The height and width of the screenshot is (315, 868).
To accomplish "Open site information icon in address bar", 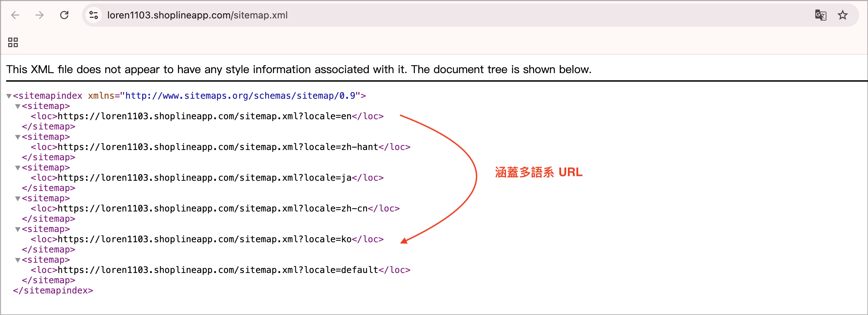I will [x=94, y=15].
